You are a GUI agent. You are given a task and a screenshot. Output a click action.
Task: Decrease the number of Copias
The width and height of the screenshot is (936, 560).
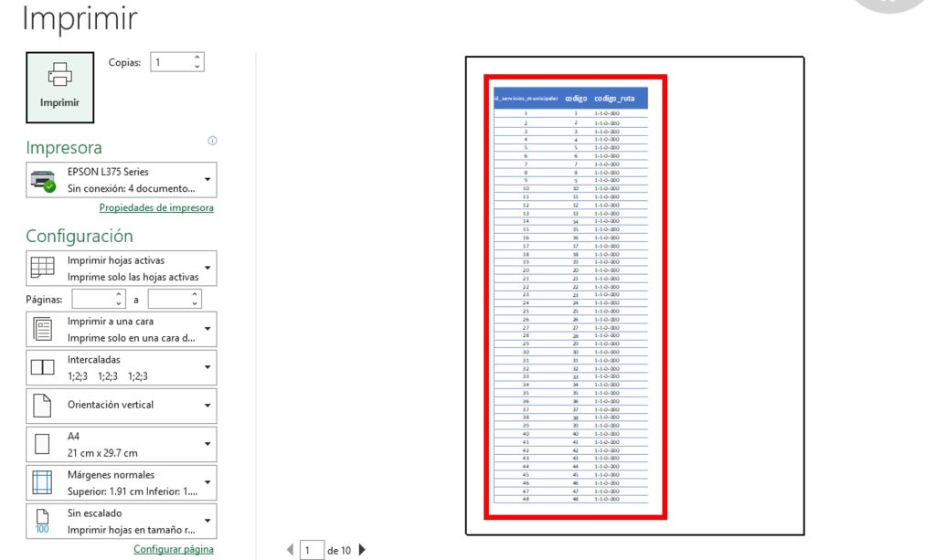pyautogui.click(x=197, y=67)
